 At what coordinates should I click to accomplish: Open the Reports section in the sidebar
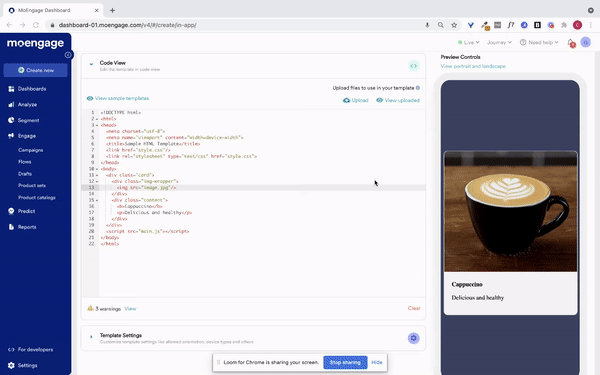(x=22, y=227)
